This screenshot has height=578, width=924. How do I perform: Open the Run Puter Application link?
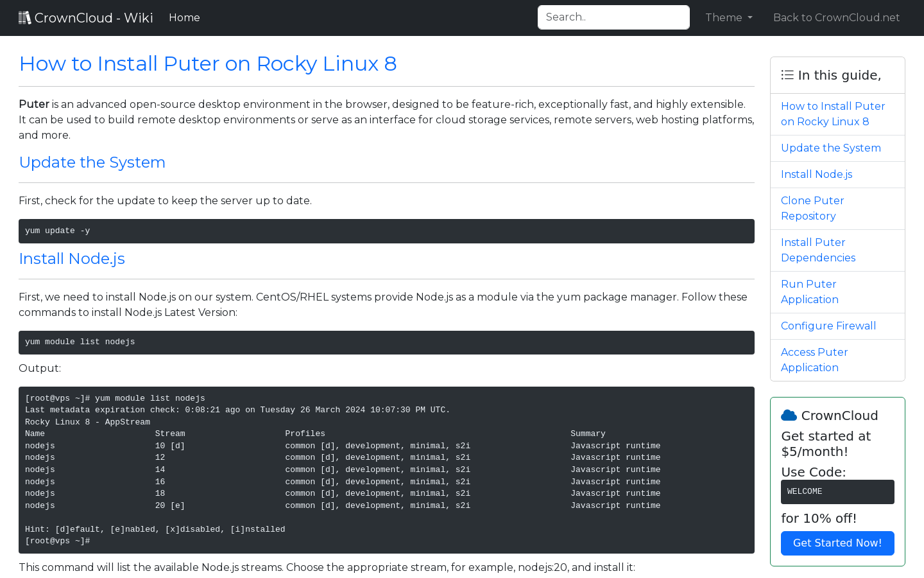click(x=809, y=292)
